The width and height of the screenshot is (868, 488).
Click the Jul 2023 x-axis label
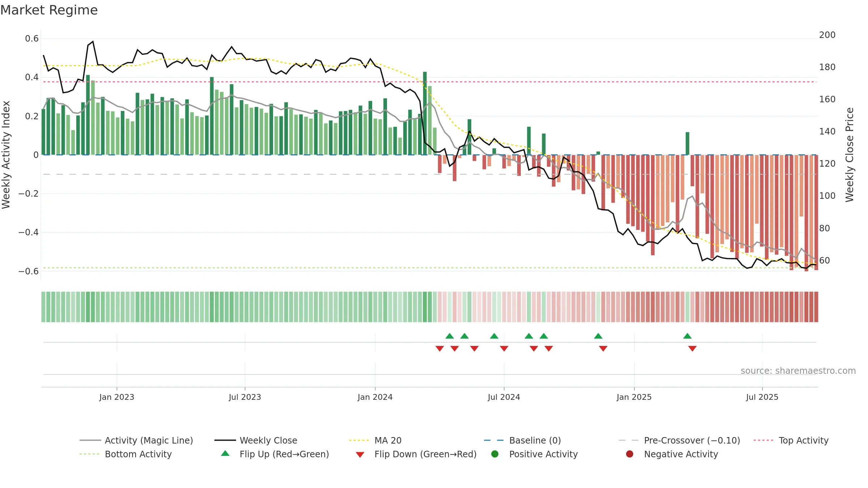point(245,397)
